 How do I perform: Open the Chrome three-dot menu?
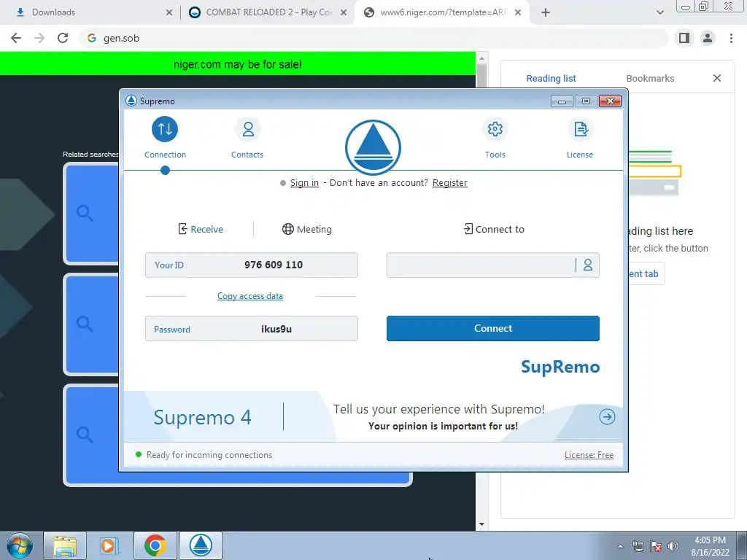point(731,38)
